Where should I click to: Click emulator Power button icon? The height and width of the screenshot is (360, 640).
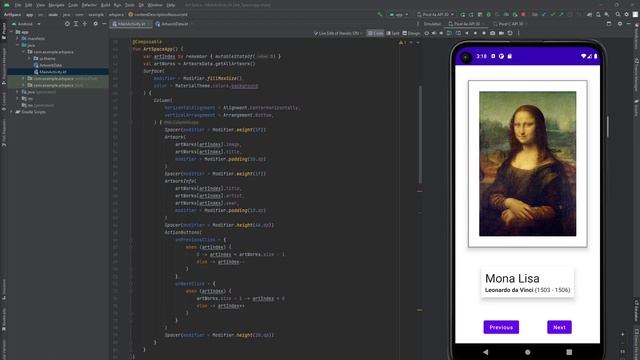coord(427,33)
